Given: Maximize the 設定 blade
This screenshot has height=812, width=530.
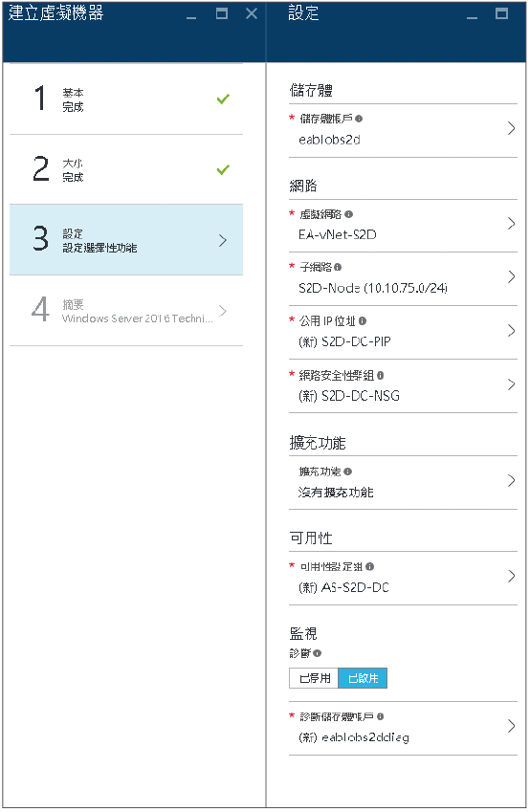Looking at the screenshot, I should [x=501, y=13].
